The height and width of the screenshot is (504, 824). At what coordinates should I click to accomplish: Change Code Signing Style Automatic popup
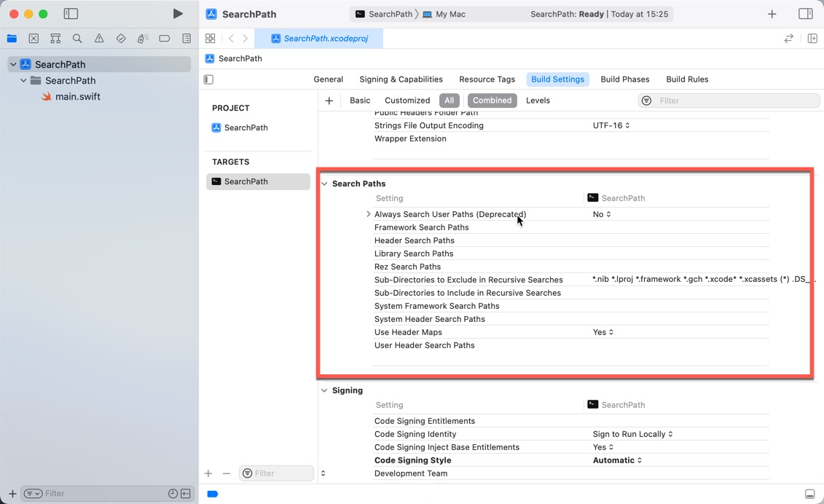click(x=618, y=460)
